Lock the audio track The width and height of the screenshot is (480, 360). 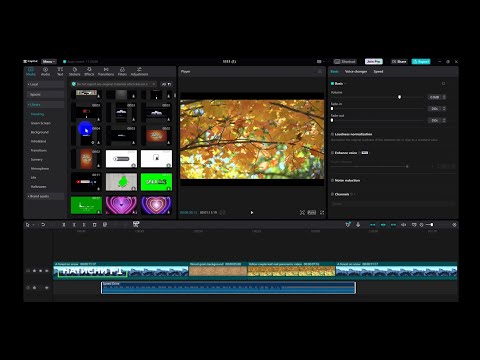coord(34,287)
